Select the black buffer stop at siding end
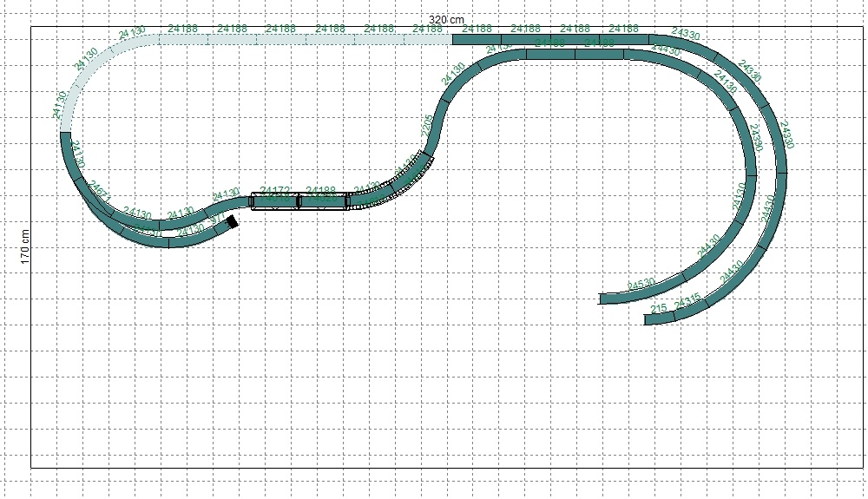Viewport: 868px width, 499px height. click(x=232, y=223)
